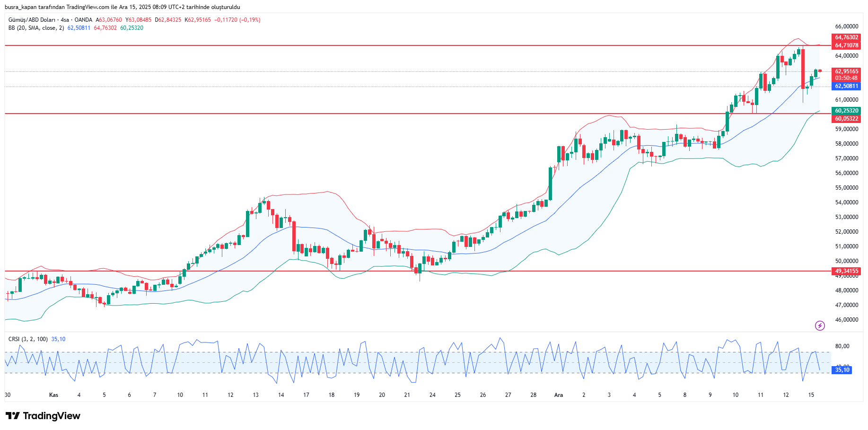Select the red 49,34155 price line label
The image size is (868, 430).
[x=846, y=271]
